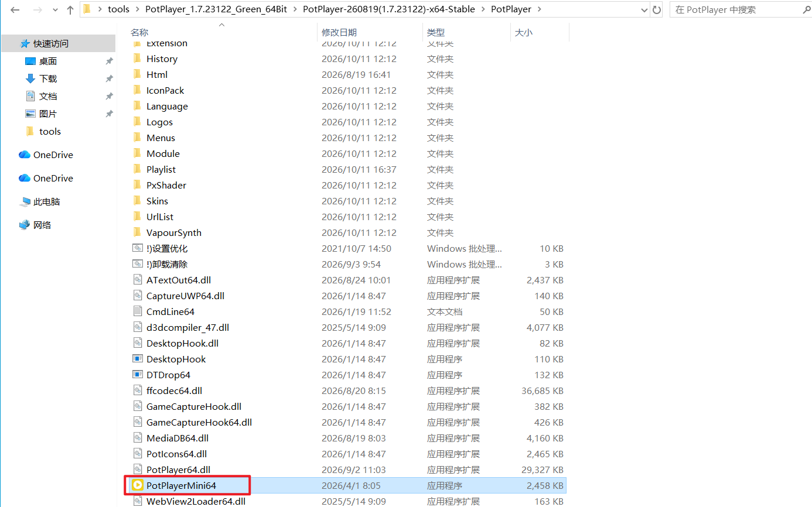Click the CmdLine64 text document icon
Image resolution: width=812 pixels, height=507 pixels.
tap(138, 311)
